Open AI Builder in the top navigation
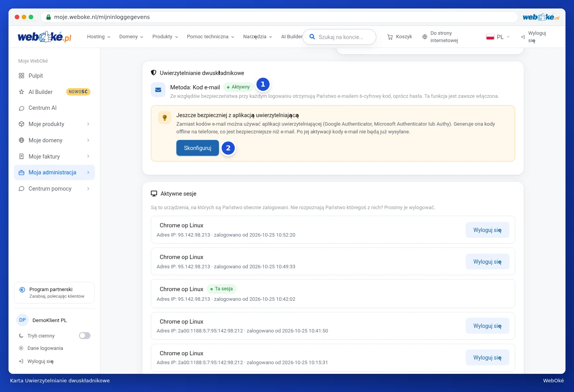This screenshot has height=392, width=574. pos(292,37)
